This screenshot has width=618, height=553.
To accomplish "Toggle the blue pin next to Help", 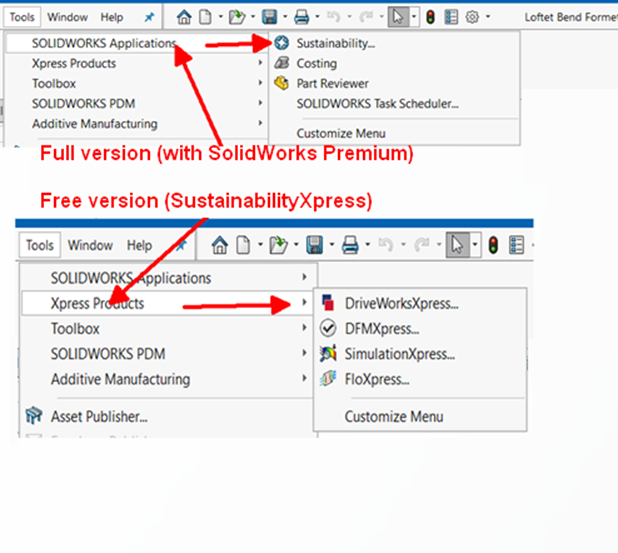I will tap(149, 17).
